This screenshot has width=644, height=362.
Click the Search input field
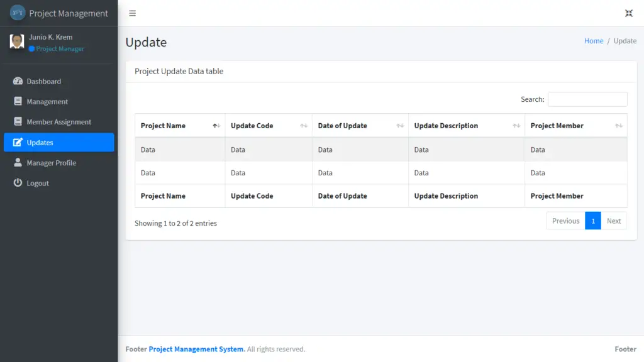pos(587,99)
